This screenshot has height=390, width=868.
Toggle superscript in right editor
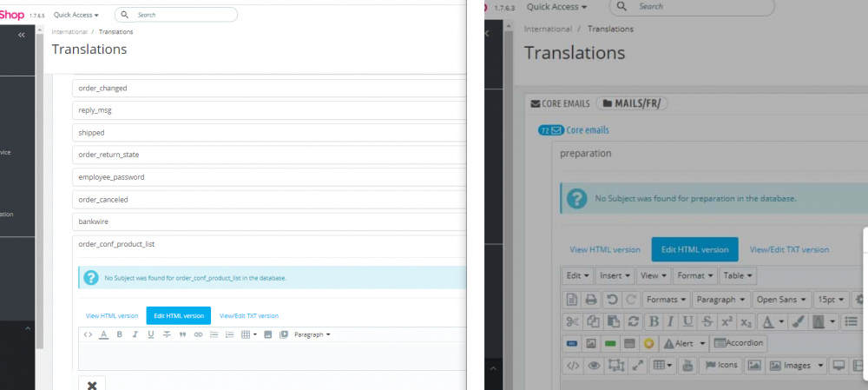[727, 321]
